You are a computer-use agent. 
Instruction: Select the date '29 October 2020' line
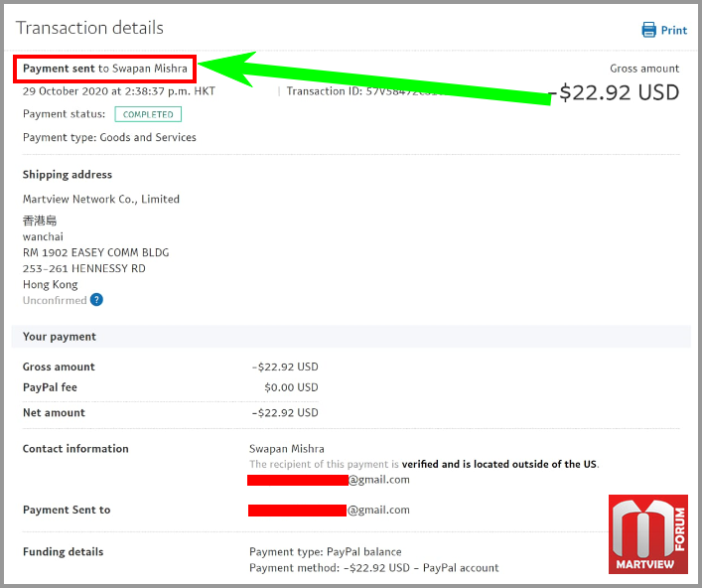pos(119,91)
